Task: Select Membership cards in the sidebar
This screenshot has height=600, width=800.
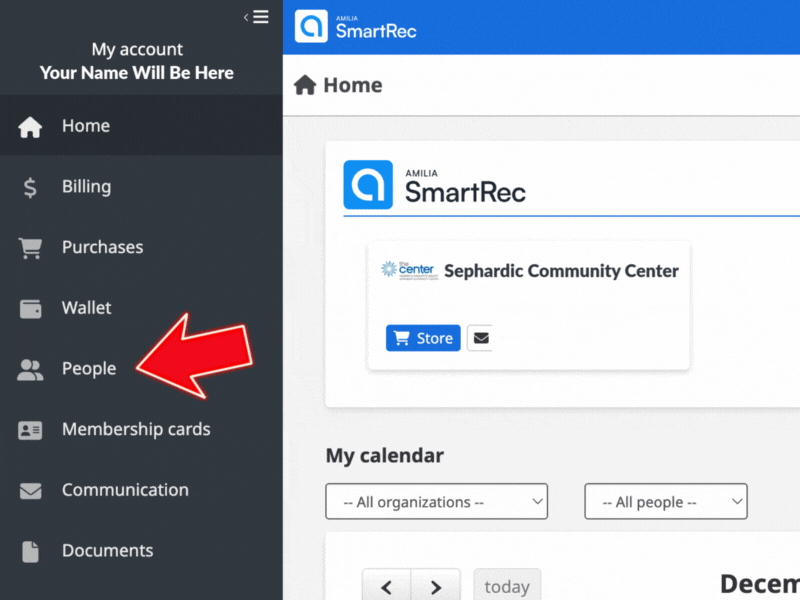Action: 136,429
